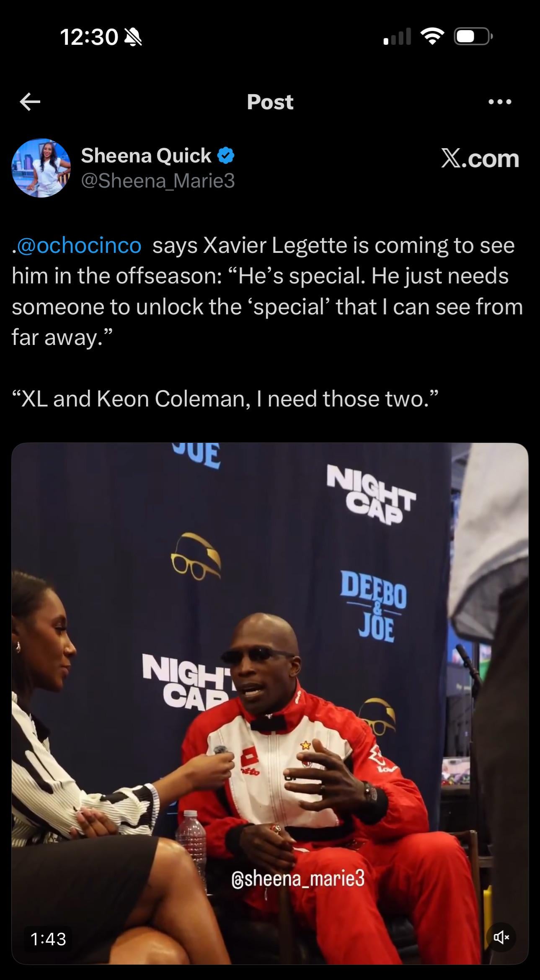Image resolution: width=540 pixels, height=980 pixels.
Task: Tap the Post header title
Action: pyautogui.click(x=270, y=102)
